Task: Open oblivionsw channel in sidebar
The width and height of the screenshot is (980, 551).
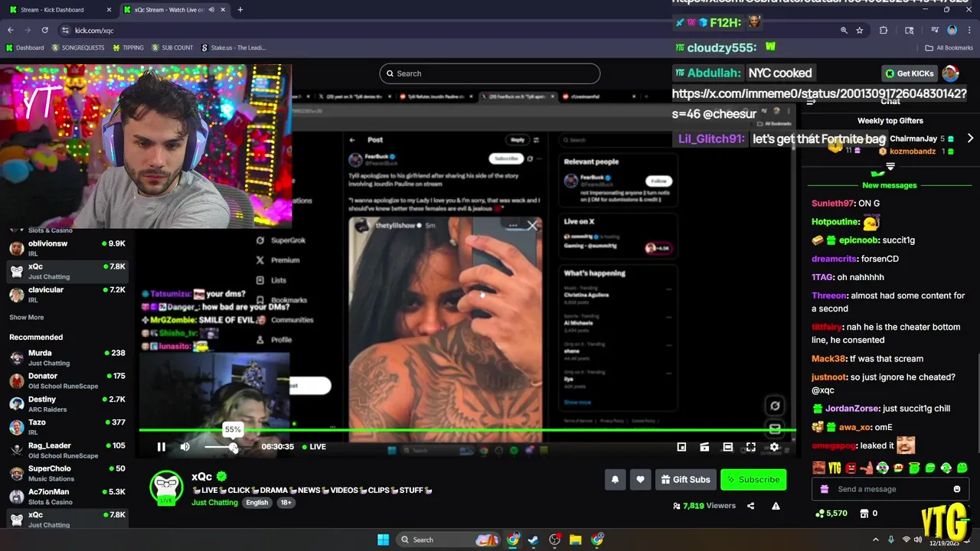Action: click(67, 248)
